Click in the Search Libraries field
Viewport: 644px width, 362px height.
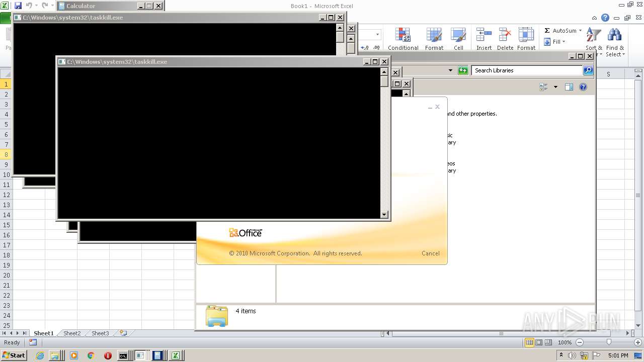point(527,70)
